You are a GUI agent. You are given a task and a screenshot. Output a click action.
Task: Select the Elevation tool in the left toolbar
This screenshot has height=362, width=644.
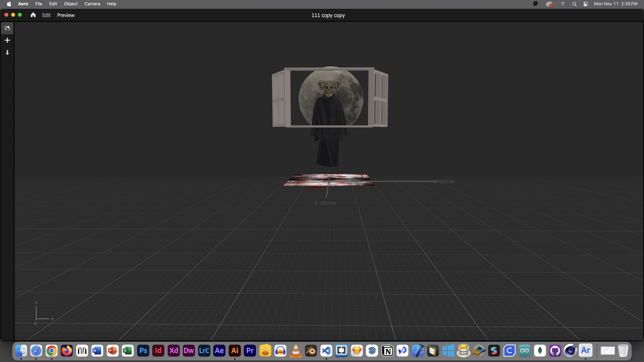(x=7, y=52)
